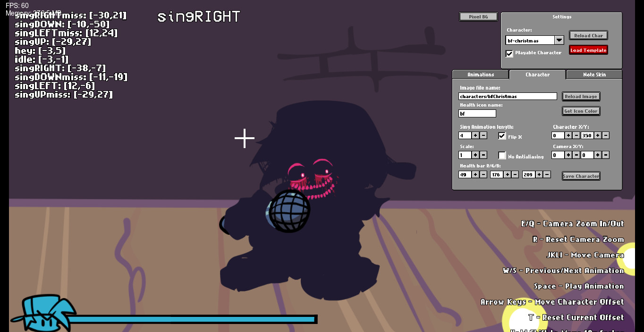
Task: Increase Sing Animation length with plus
Action: (475, 136)
